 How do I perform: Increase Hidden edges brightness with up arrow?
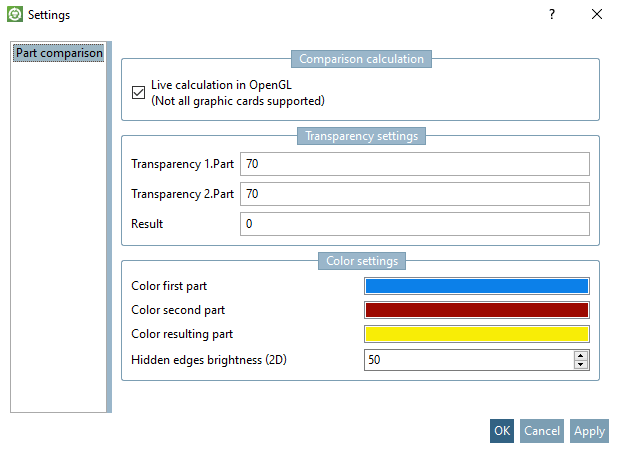tap(581, 354)
